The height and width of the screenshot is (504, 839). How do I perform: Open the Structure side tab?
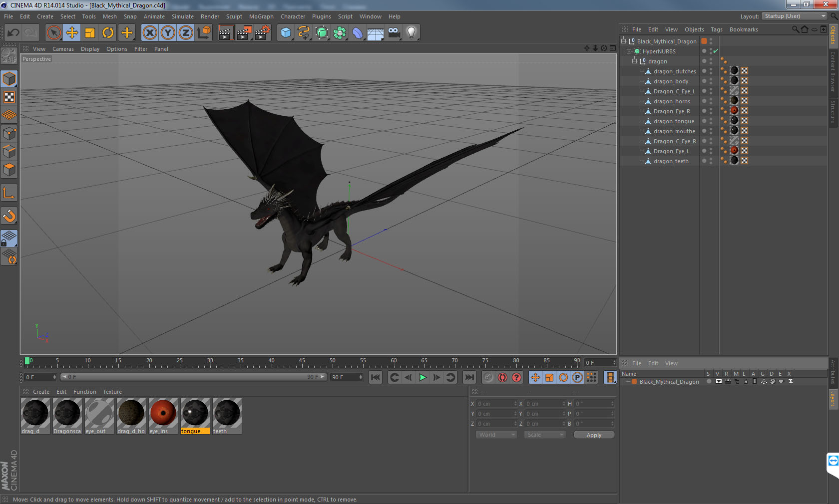pyautogui.click(x=833, y=112)
